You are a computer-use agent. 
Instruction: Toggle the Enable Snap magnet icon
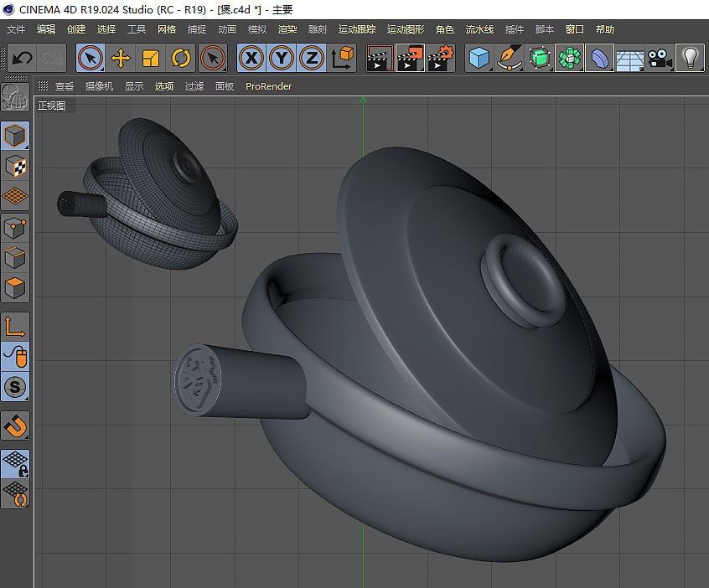click(15, 426)
